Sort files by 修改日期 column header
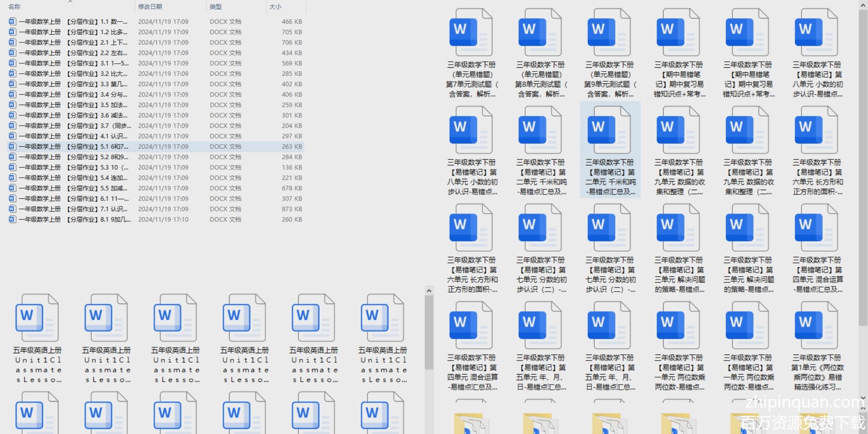This screenshot has height=434, width=868. pyautogui.click(x=150, y=7)
